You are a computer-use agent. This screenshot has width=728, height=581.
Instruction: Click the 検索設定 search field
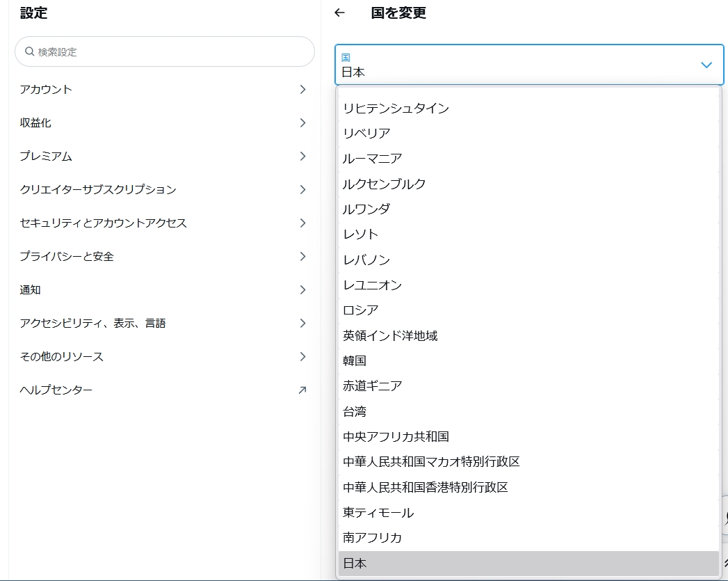(170, 51)
